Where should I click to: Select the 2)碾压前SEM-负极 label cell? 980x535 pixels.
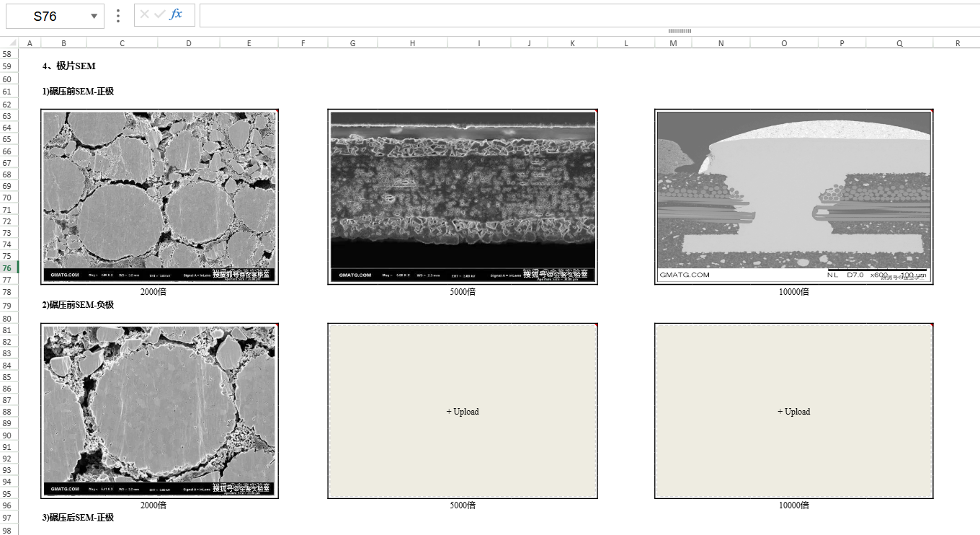[x=78, y=305]
